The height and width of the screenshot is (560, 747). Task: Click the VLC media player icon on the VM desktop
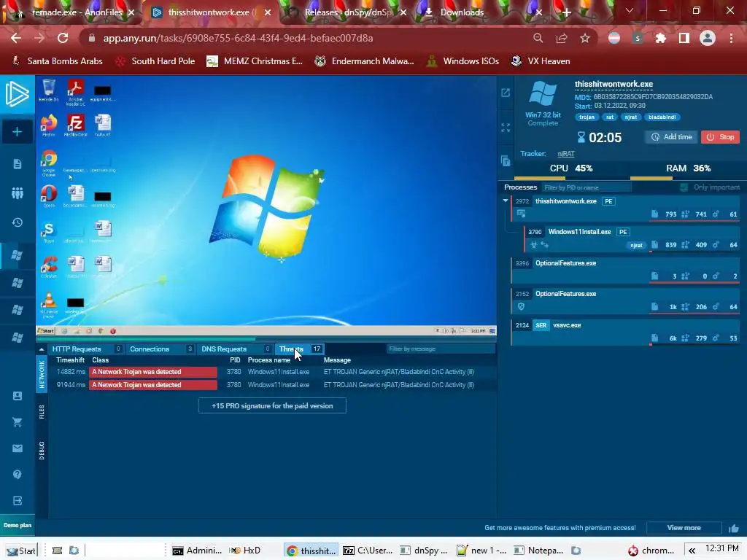coord(49,304)
